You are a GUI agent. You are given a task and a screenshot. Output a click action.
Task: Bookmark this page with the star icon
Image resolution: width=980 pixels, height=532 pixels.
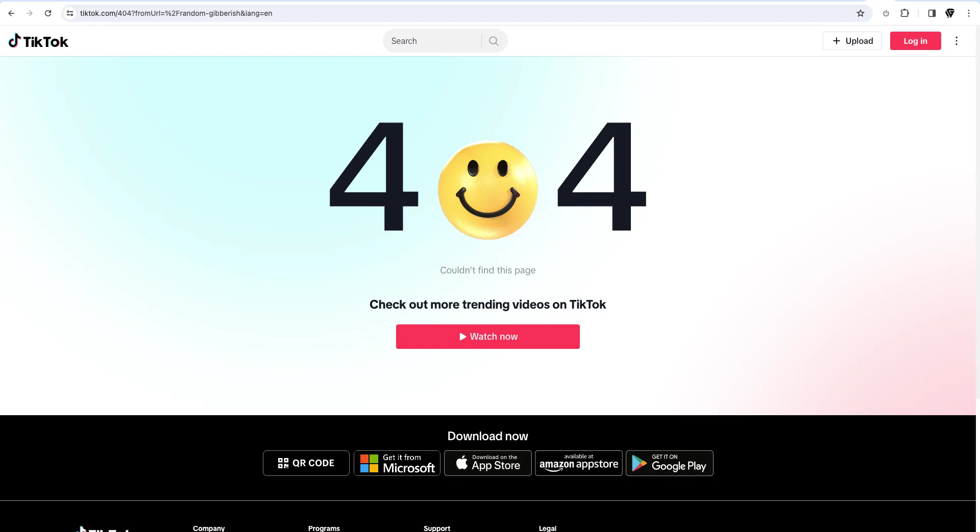[861, 13]
